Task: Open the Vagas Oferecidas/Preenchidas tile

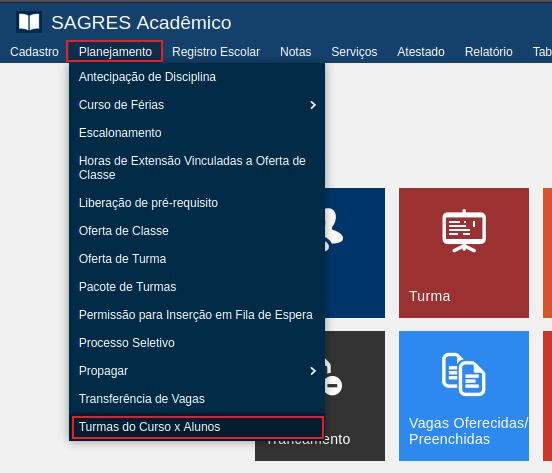Action: click(464, 396)
